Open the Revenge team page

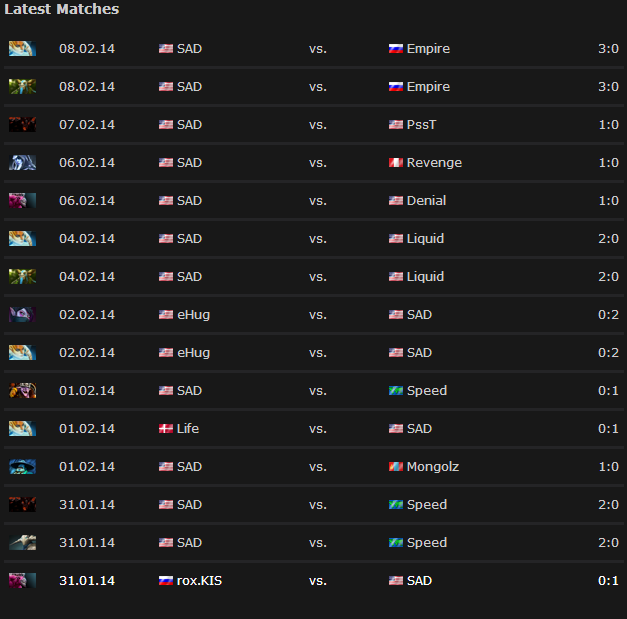[434, 163]
